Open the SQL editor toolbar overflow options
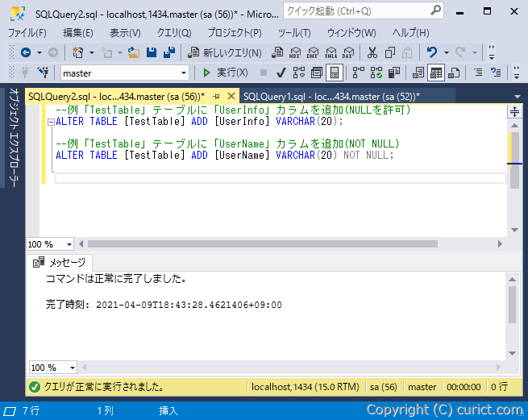This screenshot has width=528, height=420. click(x=517, y=73)
